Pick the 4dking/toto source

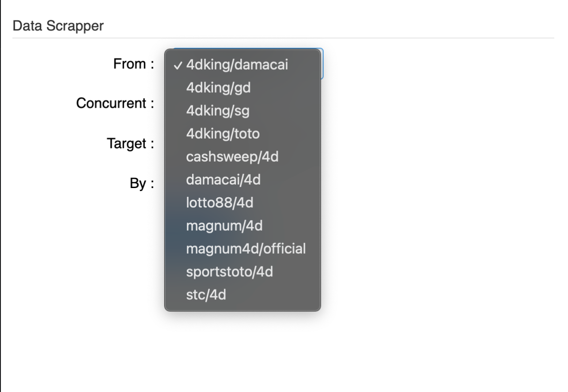[242, 134]
